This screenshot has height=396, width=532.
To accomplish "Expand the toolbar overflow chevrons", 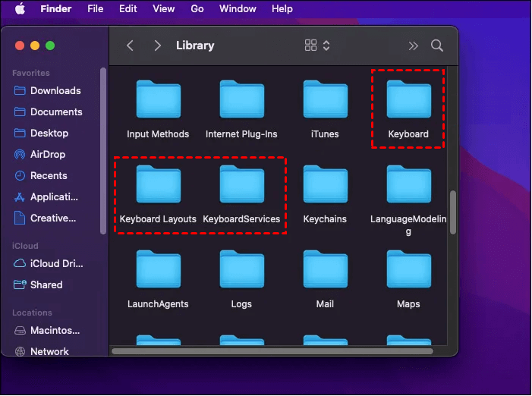I will [x=413, y=46].
